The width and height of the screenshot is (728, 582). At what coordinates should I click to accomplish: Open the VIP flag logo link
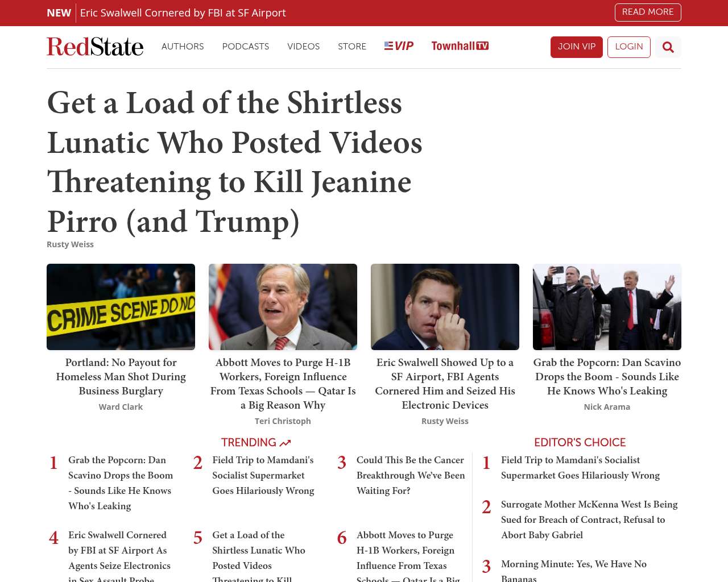tap(399, 46)
